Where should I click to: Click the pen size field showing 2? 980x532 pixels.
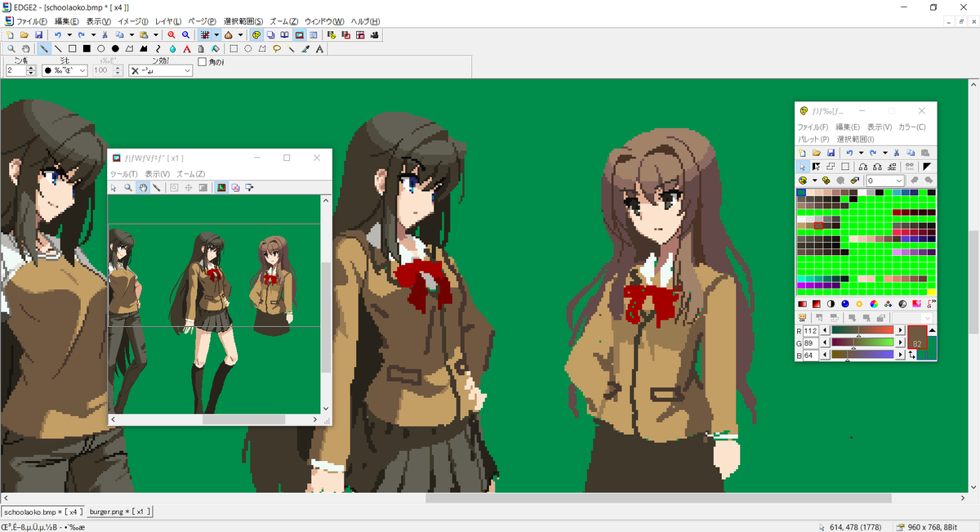click(x=16, y=70)
